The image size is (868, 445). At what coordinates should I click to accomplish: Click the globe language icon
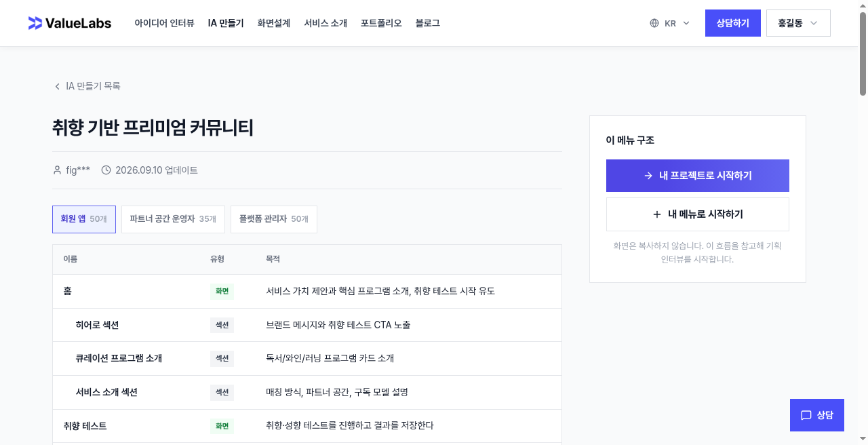(x=654, y=23)
